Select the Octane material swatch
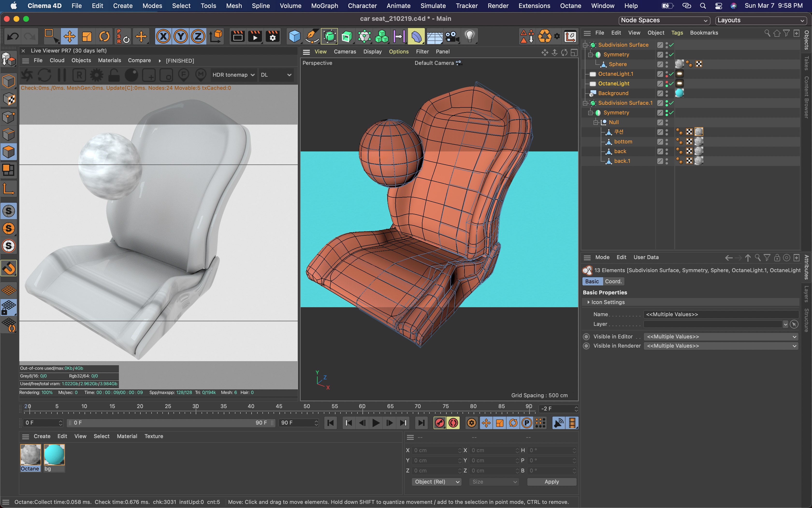Screen dimensions: 812x508 click(30, 455)
